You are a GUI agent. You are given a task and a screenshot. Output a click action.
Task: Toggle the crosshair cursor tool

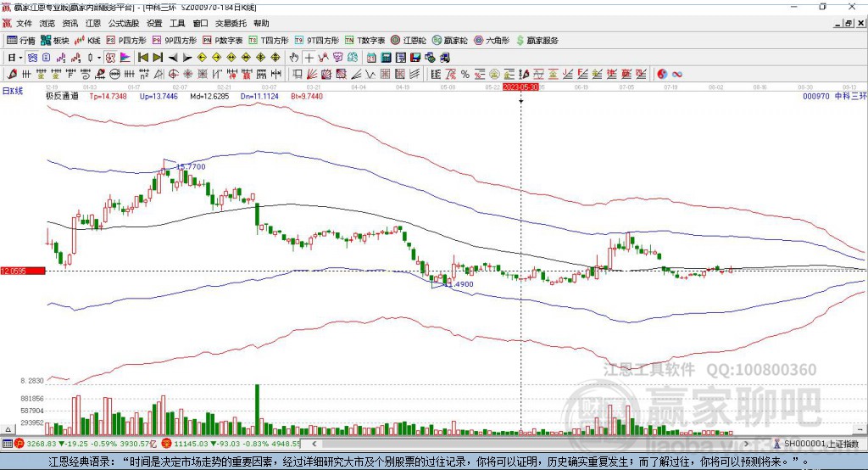click(309, 58)
